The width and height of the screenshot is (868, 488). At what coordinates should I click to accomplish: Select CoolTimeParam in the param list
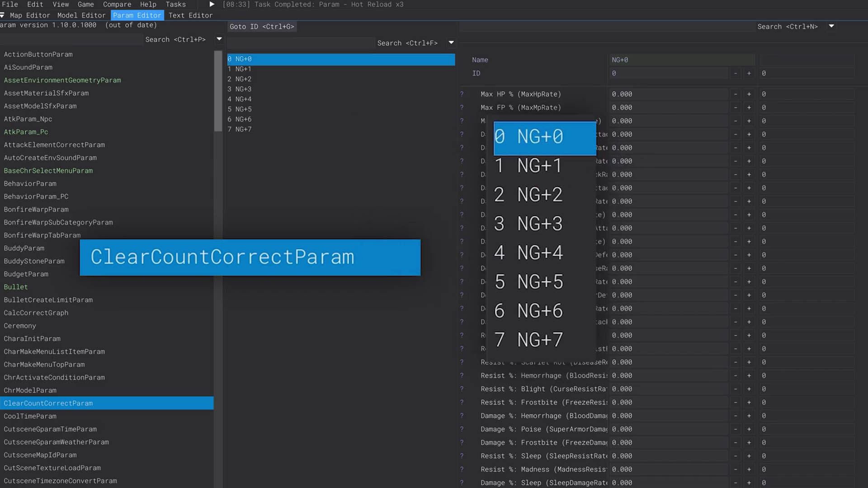click(30, 416)
